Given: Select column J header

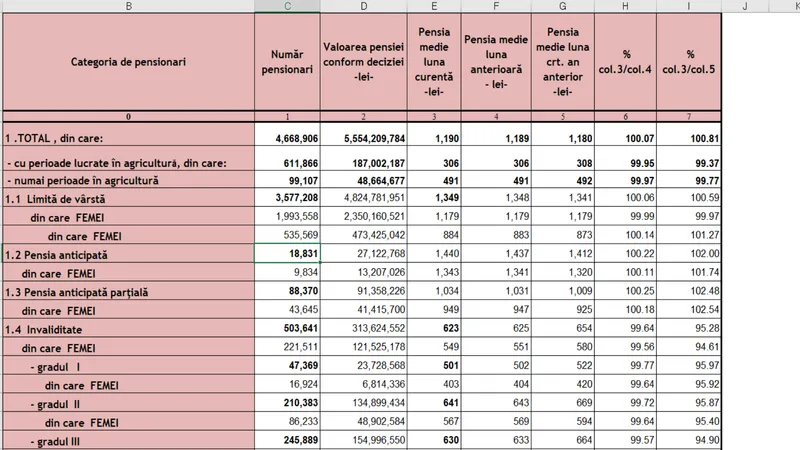Looking at the screenshot, I should pos(745,6).
